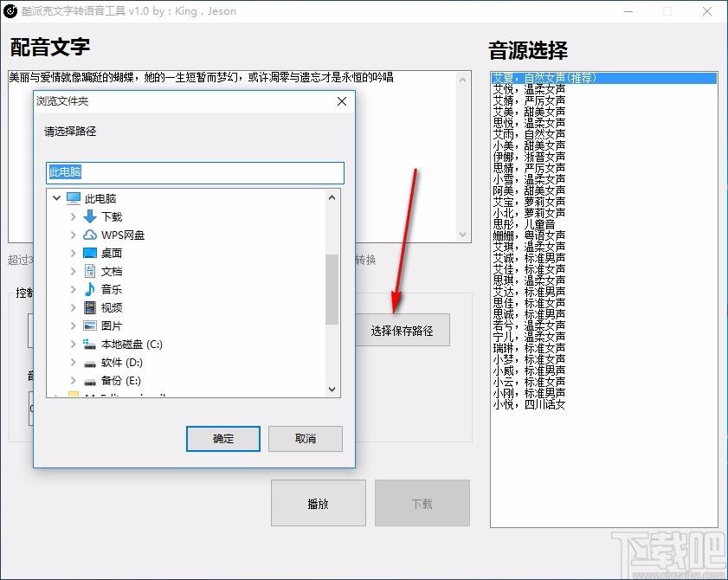Expand the 视频 folder node
Image resolution: width=728 pixels, height=580 pixels.
(73, 307)
